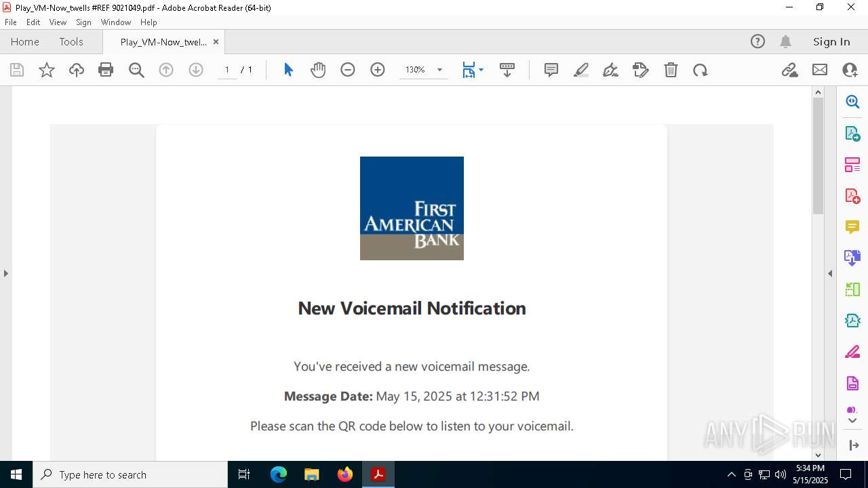Viewport: 868px width, 488px height.
Task: Open Export PDF tool in right pane
Action: click(852, 134)
